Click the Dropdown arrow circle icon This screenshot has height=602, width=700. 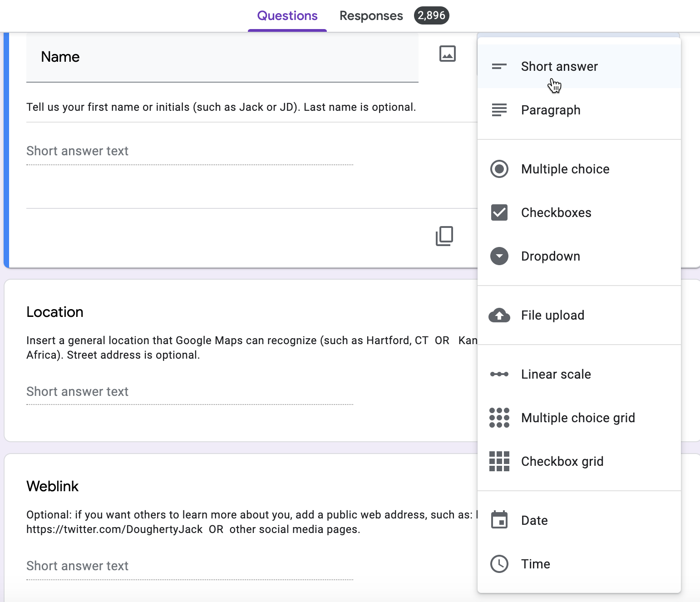coord(499,256)
